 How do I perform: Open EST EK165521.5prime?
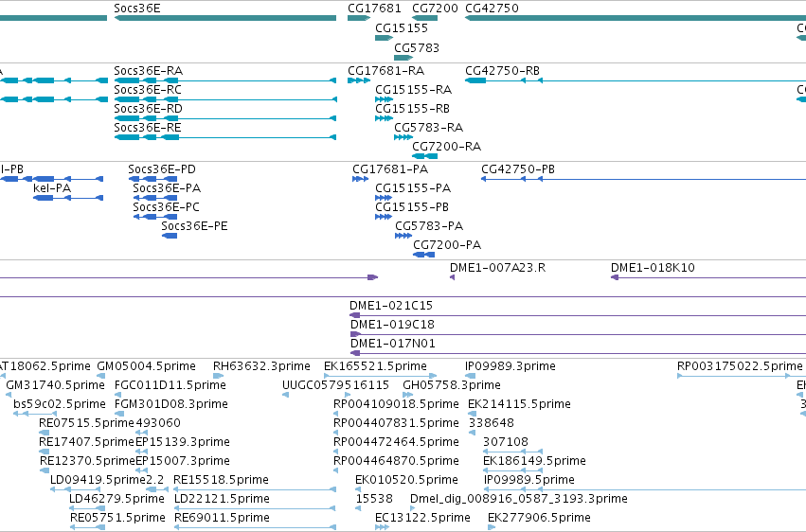(x=375, y=366)
